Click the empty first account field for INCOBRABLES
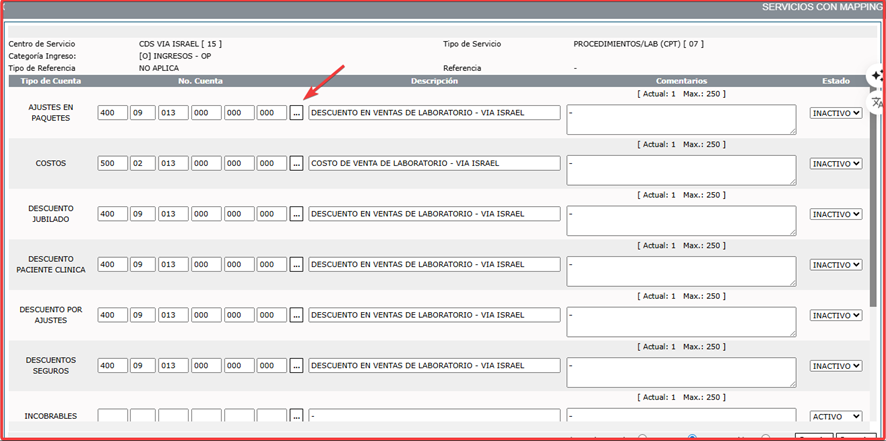 (112, 416)
